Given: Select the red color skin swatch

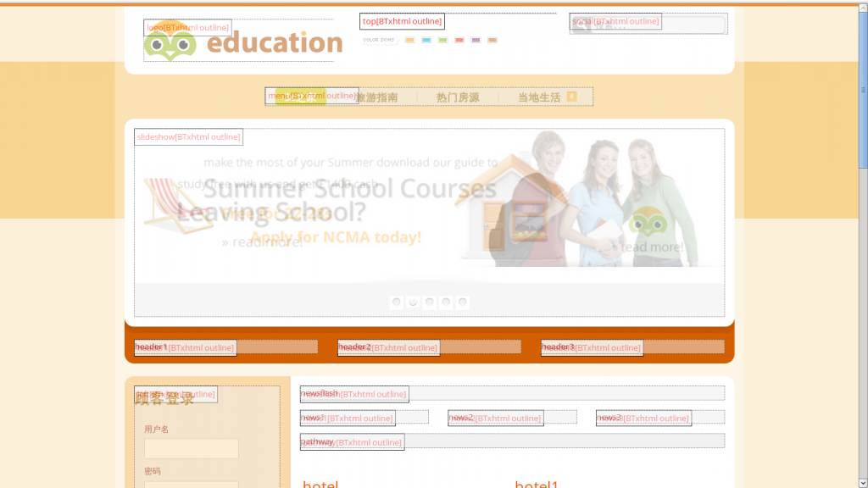Looking at the screenshot, I should (x=459, y=40).
